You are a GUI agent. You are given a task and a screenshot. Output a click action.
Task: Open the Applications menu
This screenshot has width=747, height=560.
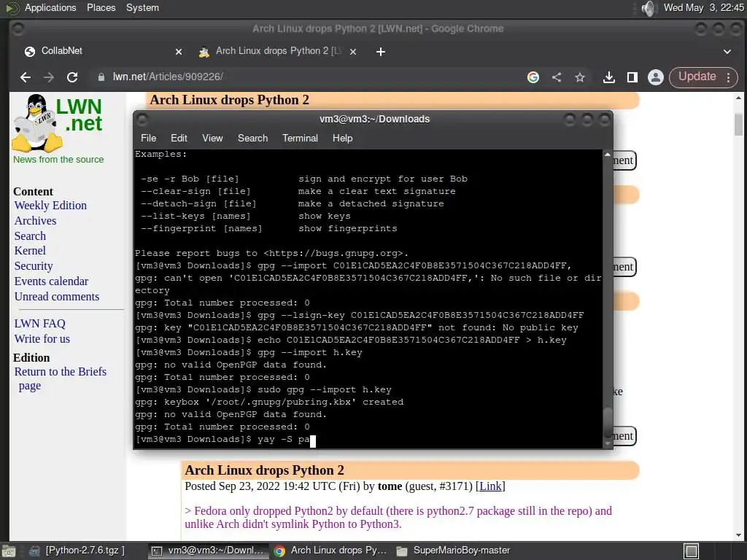[50, 7]
